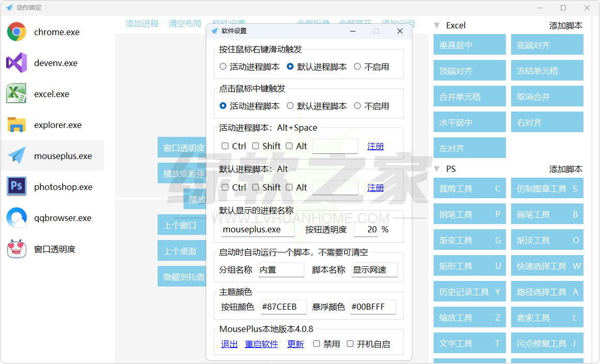Click the 重启软件 link
This screenshot has width=600, height=364.
click(x=261, y=344)
